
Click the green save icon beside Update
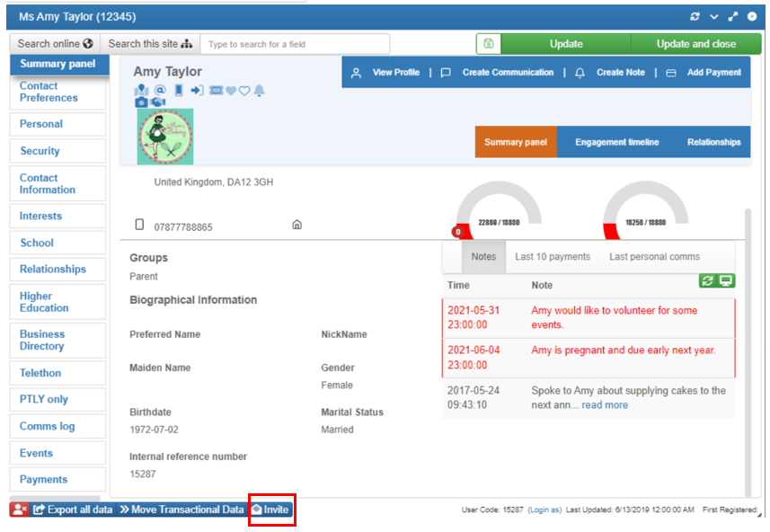pos(488,43)
